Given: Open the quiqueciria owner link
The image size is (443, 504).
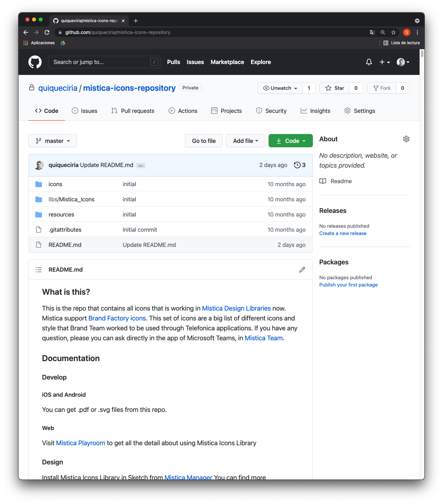Looking at the screenshot, I should (x=58, y=88).
